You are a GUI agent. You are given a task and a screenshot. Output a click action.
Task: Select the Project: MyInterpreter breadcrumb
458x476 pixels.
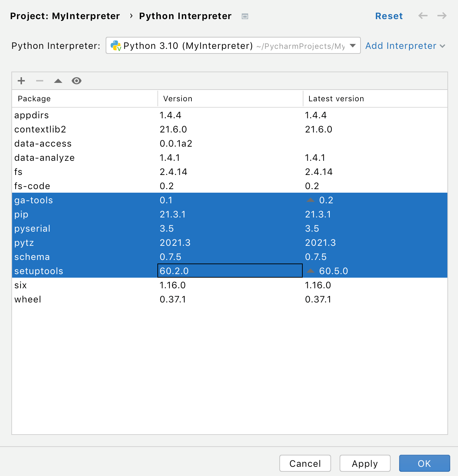(x=65, y=16)
